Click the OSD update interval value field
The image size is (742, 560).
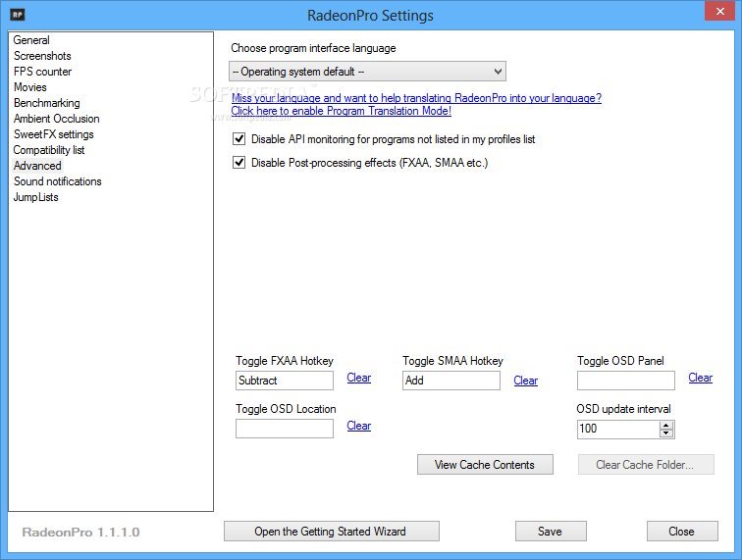pos(618,429)
